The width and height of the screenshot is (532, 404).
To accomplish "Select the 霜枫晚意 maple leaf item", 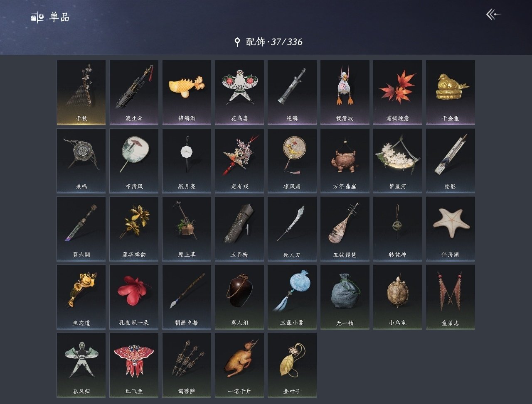I will point(397,93).
